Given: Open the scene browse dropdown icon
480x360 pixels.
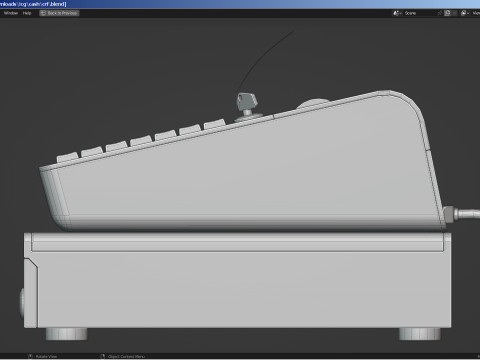Looking at the screenshot, I should [x=397, y=13].
